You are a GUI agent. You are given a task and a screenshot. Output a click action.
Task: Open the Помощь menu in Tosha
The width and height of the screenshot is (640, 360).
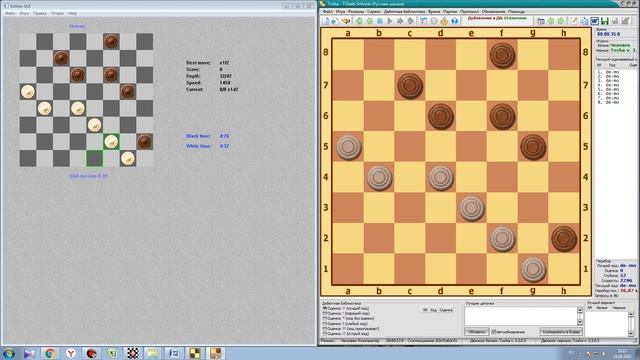516,12
